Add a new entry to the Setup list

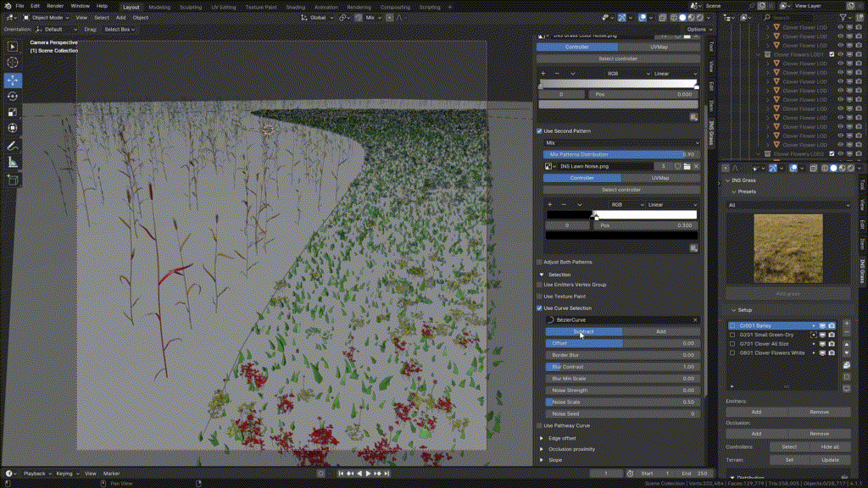click(847, 324)
